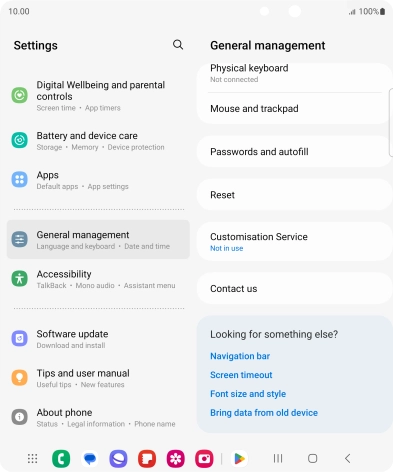Follow the Font size and style link
Viewport: 393px width, 472px height.
248,394
